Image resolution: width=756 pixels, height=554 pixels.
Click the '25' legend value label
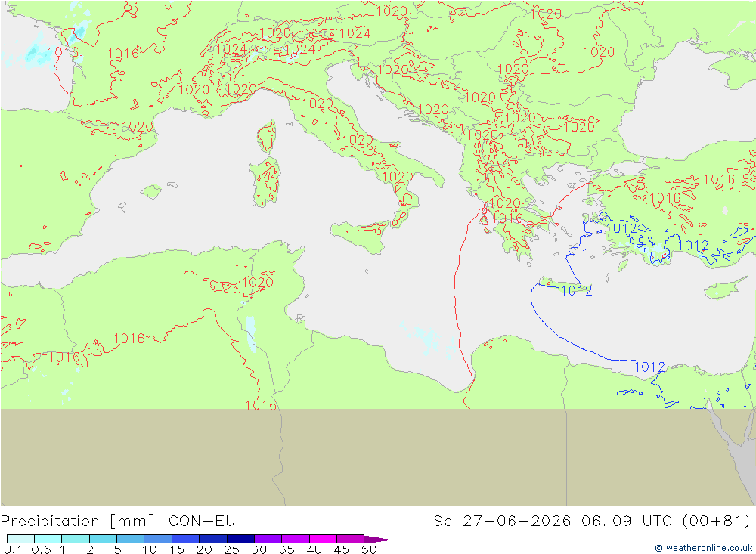click(231, 549)
